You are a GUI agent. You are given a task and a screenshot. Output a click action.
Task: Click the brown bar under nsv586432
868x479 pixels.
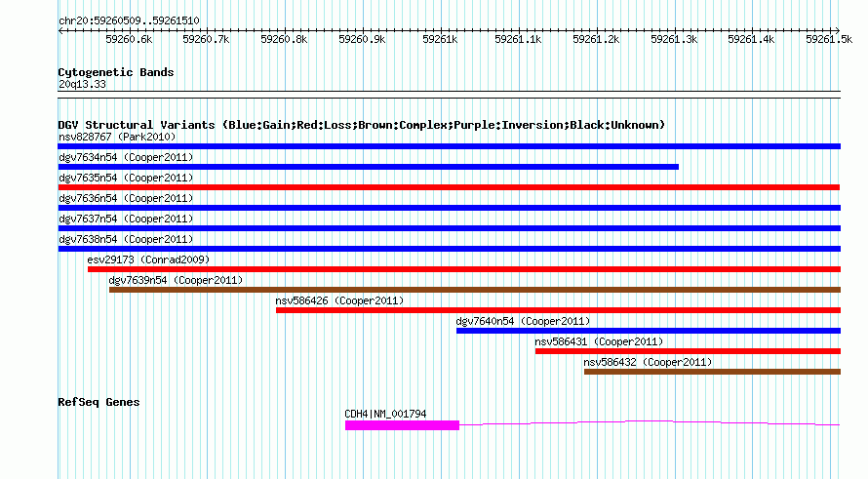coord(713,372)
